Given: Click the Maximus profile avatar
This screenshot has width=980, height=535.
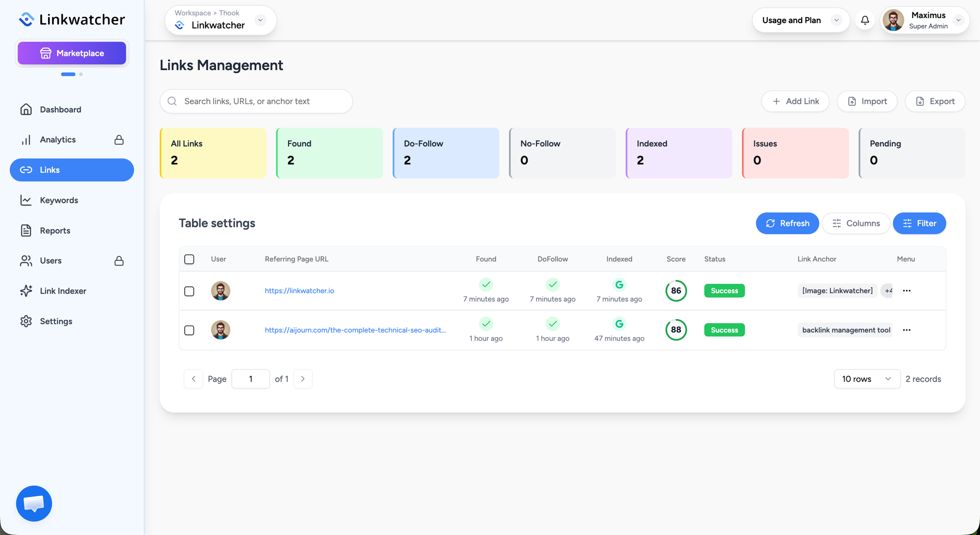Looking at the screenshot, I should pos(893,20).
